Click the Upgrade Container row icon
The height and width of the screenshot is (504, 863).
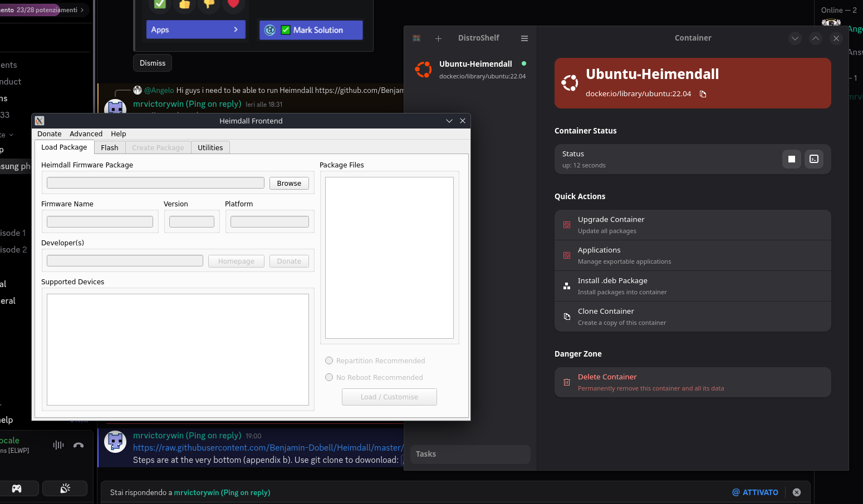pos(567,225)
